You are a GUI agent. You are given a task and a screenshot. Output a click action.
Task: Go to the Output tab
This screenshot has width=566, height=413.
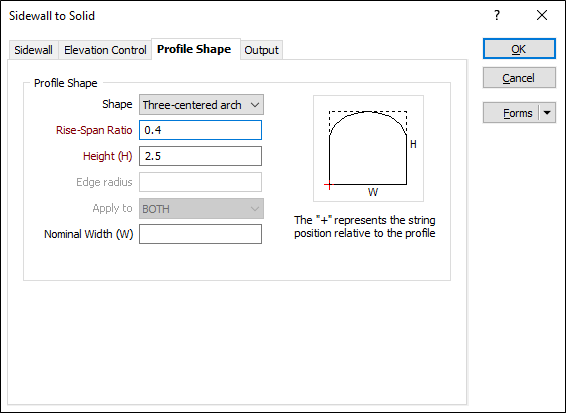tap(262, 50)
